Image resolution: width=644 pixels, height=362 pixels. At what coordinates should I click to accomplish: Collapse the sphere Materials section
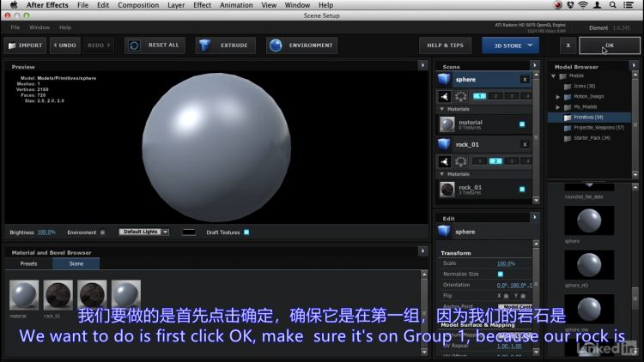(x=442, y=109)
